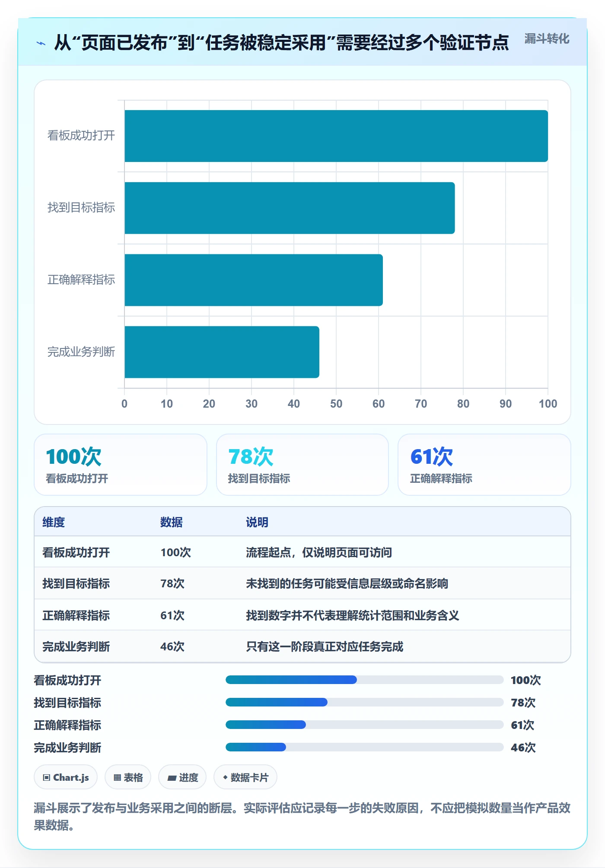
Task: Click the 完成业务判断 y-axis label
Action: click(x=81, y=352)
